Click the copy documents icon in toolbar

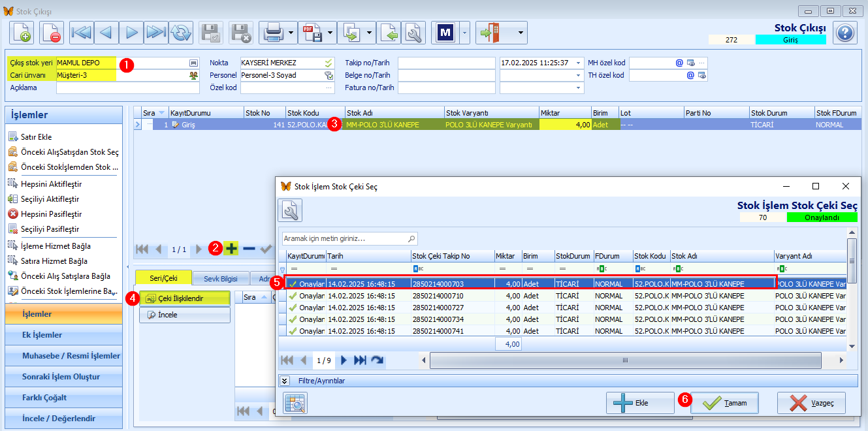351,32
